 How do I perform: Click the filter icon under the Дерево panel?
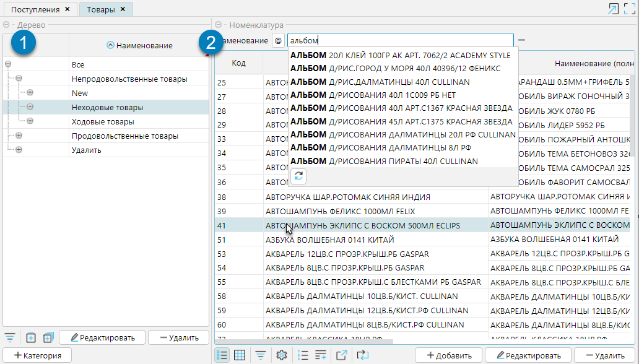10,337
